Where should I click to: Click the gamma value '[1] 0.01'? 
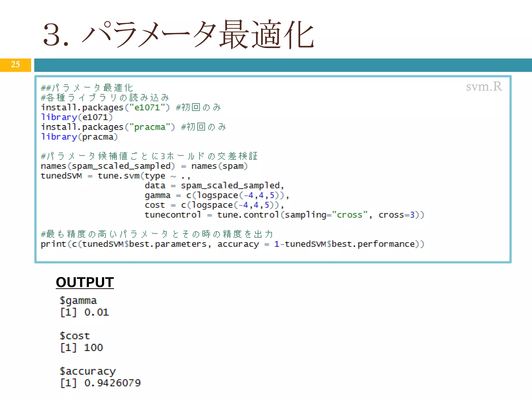point(84,312)
